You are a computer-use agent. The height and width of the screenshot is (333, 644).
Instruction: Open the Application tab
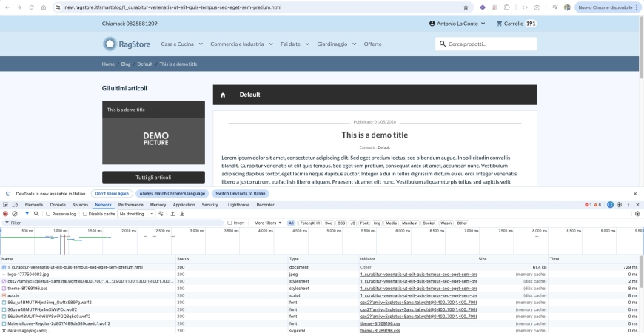[184, 205]
